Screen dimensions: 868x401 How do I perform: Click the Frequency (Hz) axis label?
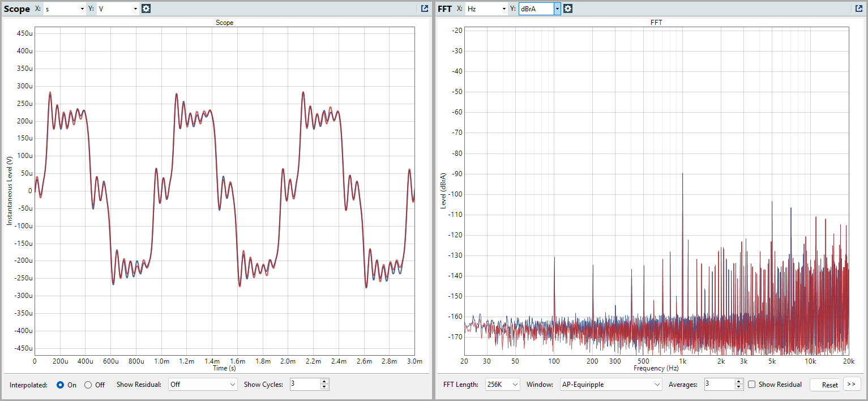(x=656, y=368)
